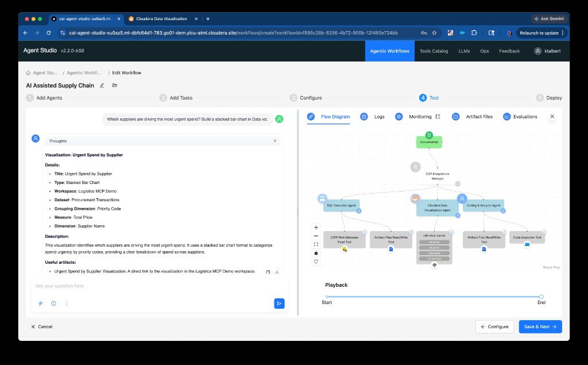Click the VIZ icon on the Data Visualization Agent
Image resolution: width=588 pixels, height=365 pixels.
point(415,198)
